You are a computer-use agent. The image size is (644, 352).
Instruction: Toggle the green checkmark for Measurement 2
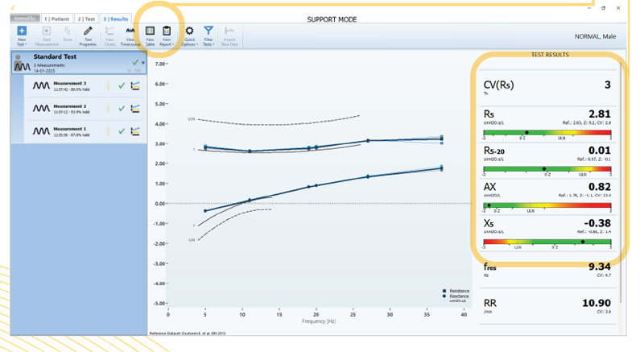[122, 108]
